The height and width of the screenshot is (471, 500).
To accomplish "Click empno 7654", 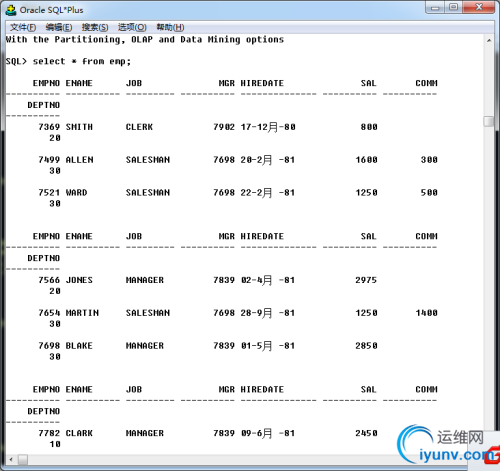I will pyautogui.click(x=49, y=313).
